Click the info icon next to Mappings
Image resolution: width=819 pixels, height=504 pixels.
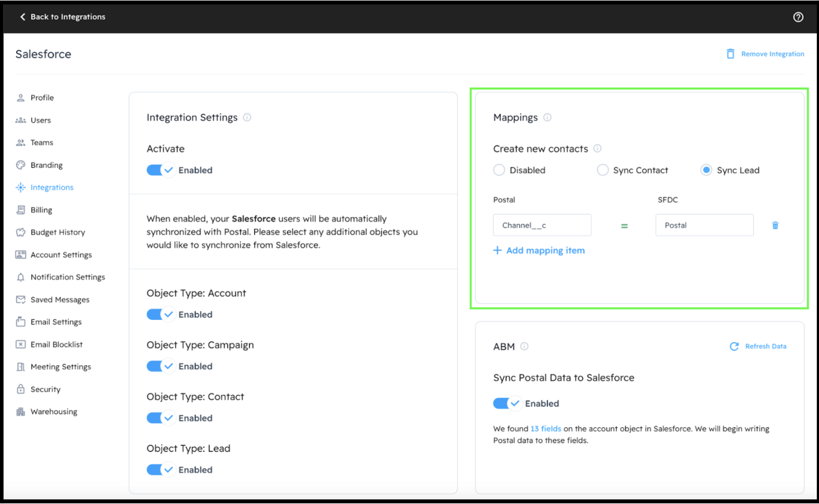point(547,117)
